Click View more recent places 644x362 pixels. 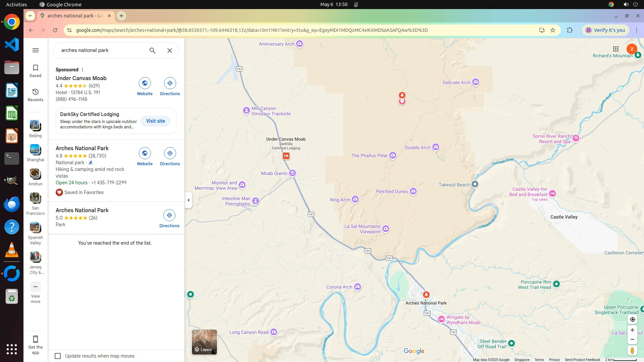tap(36, 292)
